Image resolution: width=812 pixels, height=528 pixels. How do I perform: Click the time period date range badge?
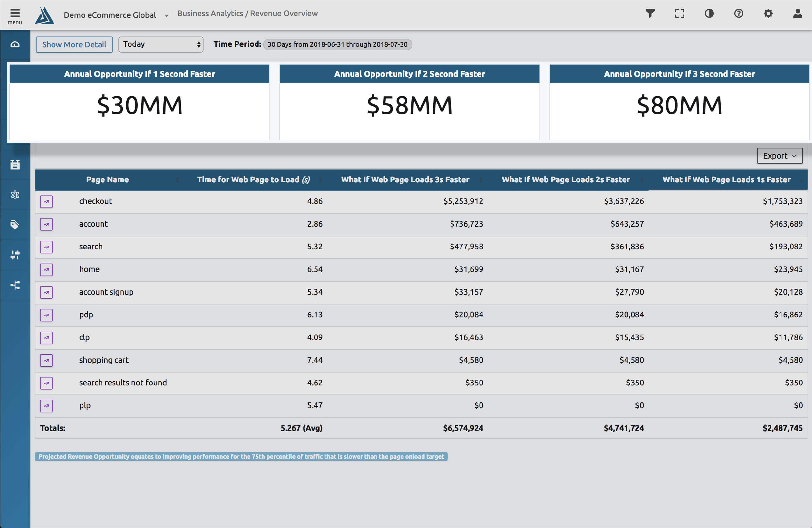point(337,44)
